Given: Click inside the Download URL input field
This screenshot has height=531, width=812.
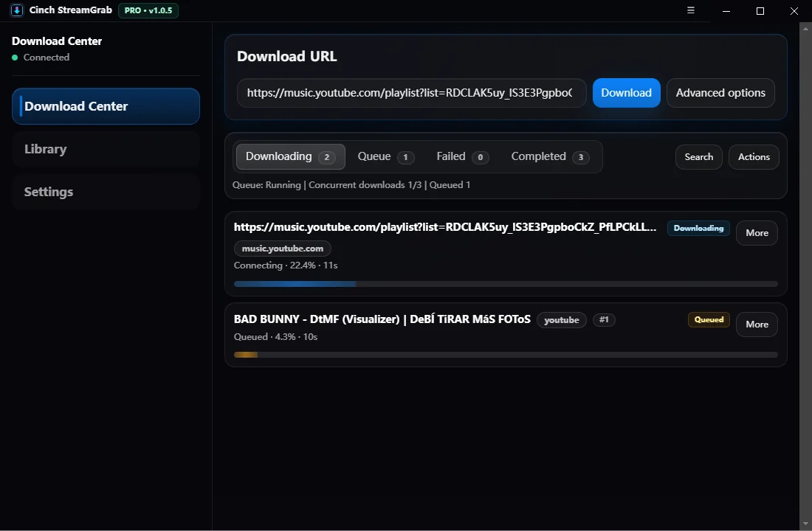Looking at the screenshot, I should click(x=411, y=93).
